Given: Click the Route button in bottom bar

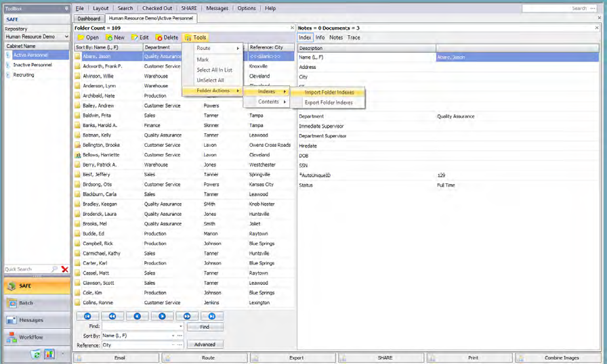Looking at the screenshot, I should [205, 358].
